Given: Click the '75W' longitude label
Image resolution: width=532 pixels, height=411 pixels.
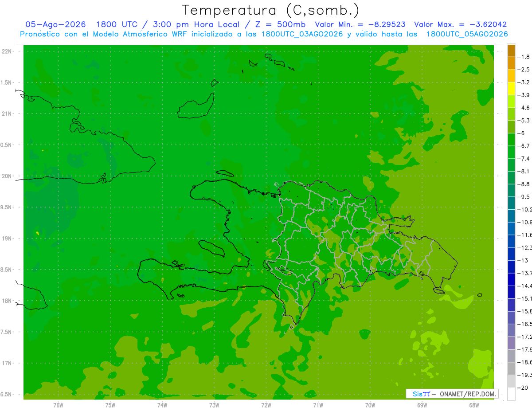Looking at the screenshot, I should [110, 405].
